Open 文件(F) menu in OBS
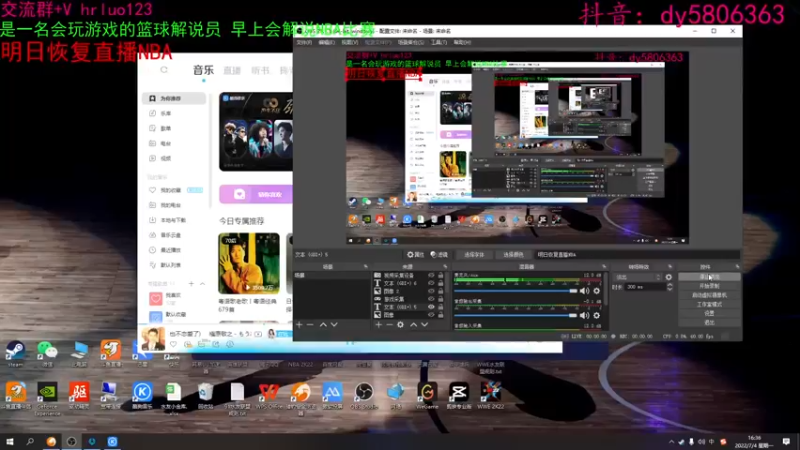800x450 pixels. pyautogui.click(x=304, y=42)
